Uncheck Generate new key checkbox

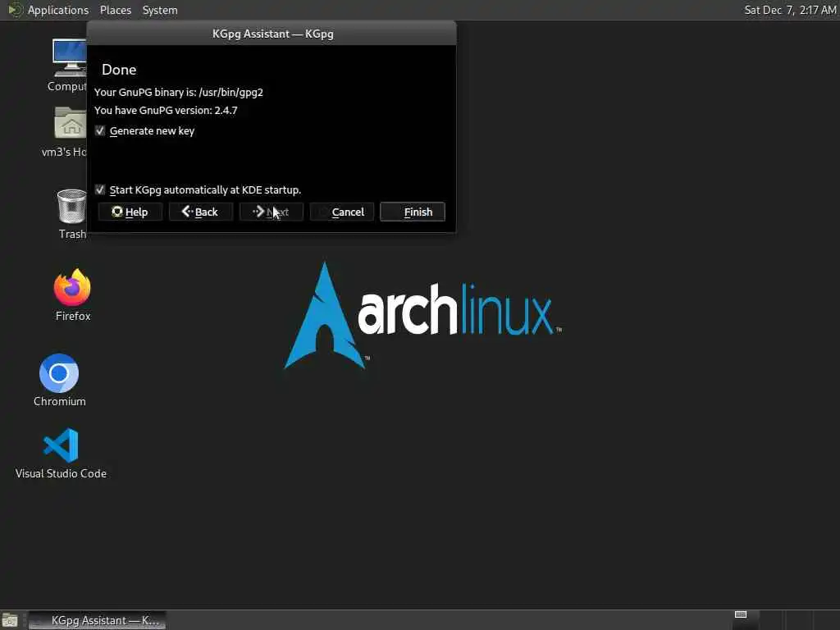(100, 130)
